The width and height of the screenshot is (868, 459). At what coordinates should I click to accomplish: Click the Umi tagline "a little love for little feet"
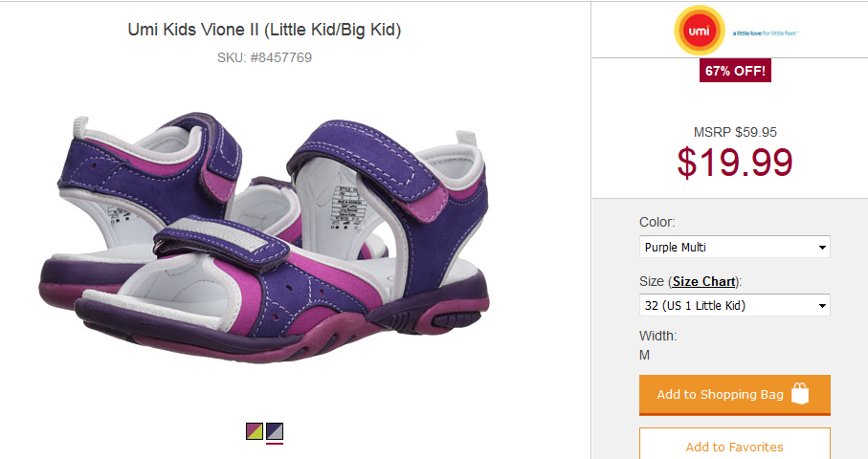click(x=765, y=33)
